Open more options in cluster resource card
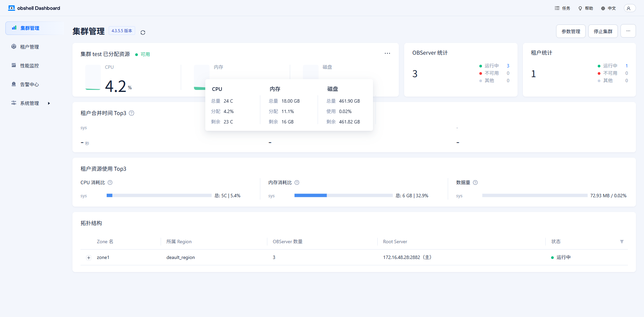 click(x=387, y=53)
